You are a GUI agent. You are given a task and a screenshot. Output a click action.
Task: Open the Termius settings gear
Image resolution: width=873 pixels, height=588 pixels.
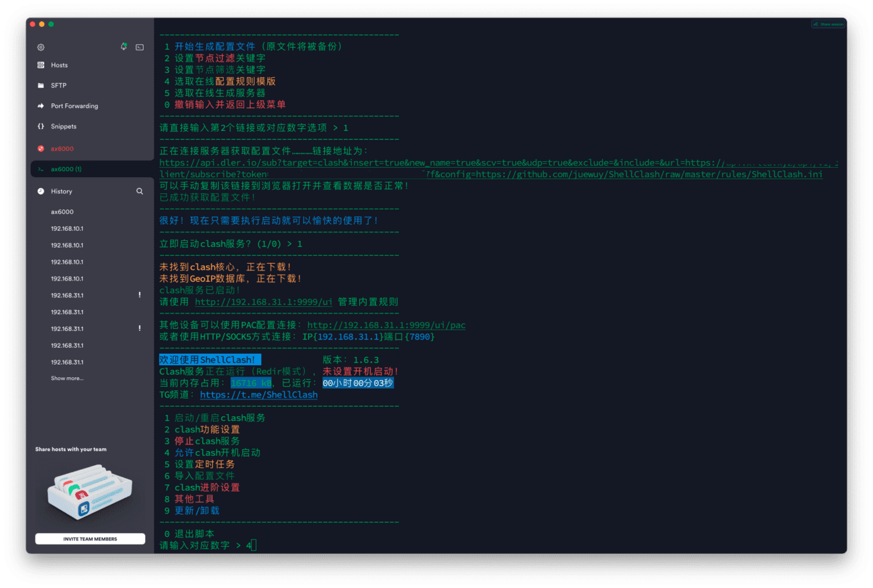[x=40, y=47]
